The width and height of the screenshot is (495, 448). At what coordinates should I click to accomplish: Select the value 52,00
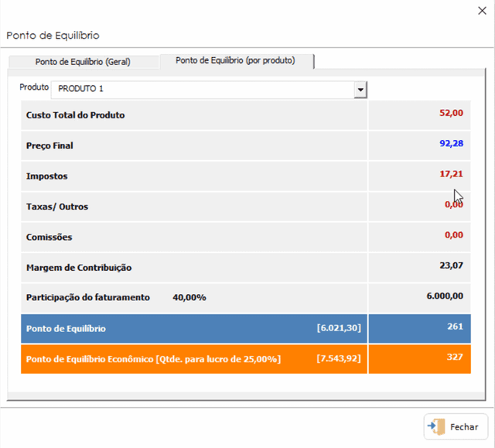(451, 113)
